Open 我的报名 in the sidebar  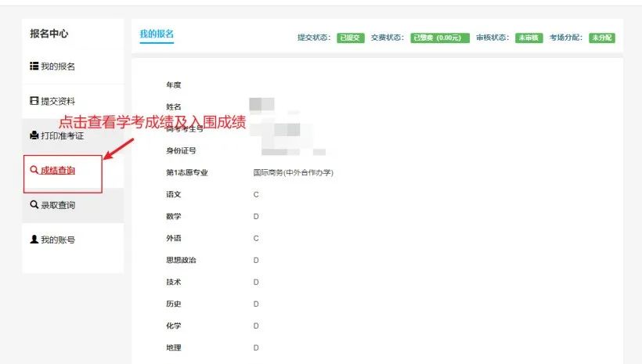58,67
